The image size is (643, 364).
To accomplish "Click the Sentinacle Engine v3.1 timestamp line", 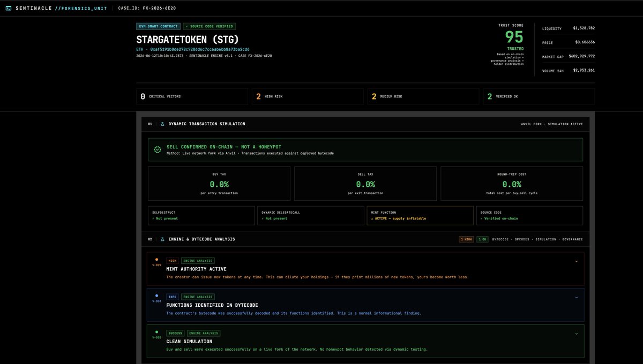I will point(204,56).
